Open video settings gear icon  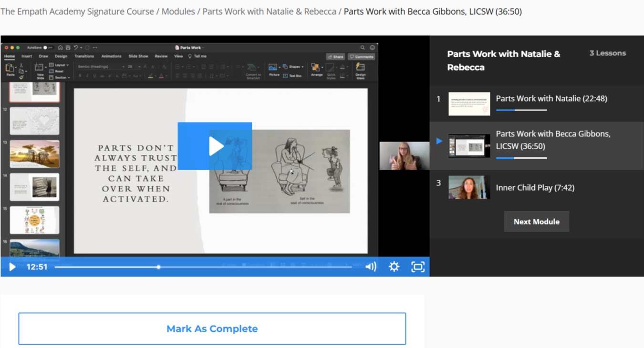pos(394,266)
